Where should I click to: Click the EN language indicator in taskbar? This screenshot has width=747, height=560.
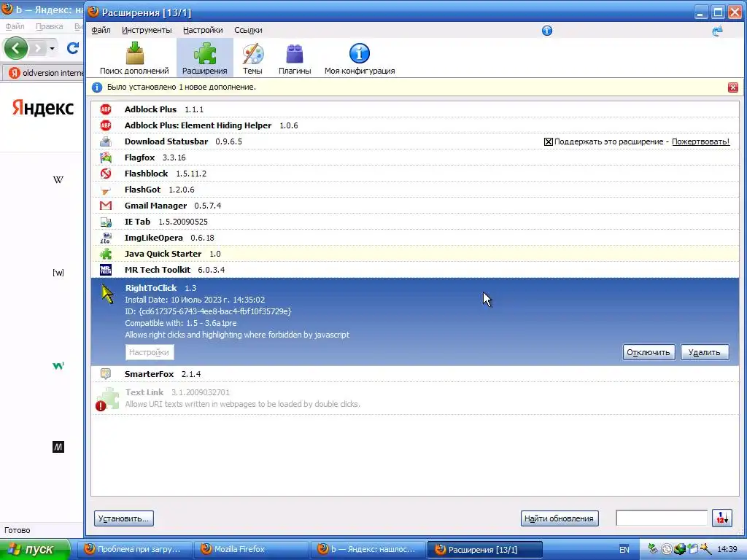(x=624, y=550)
